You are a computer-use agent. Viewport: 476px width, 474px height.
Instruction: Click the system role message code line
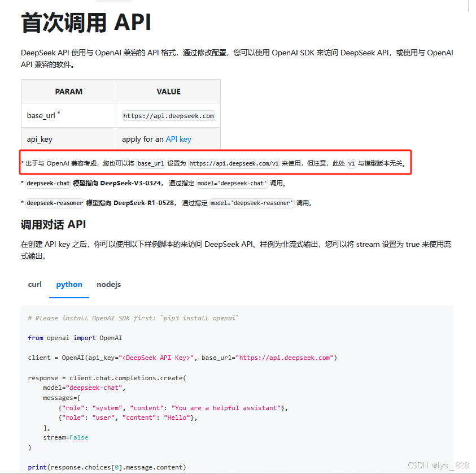coord(173,408)
